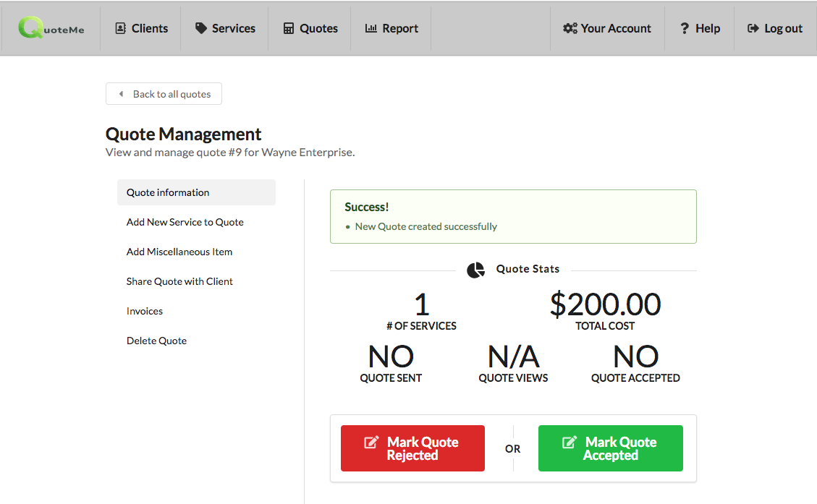Open the Clients menu
The height and width of the screenshot is (504, 817).
click(141, 28)
